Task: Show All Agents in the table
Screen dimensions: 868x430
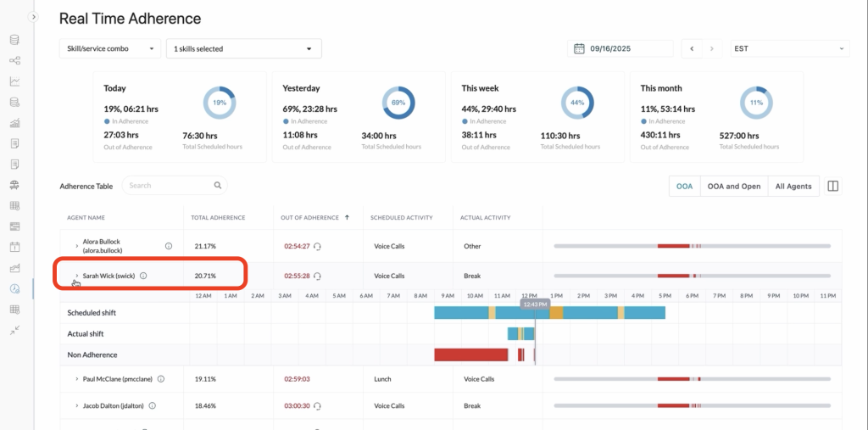Action: tap(793, 187)
